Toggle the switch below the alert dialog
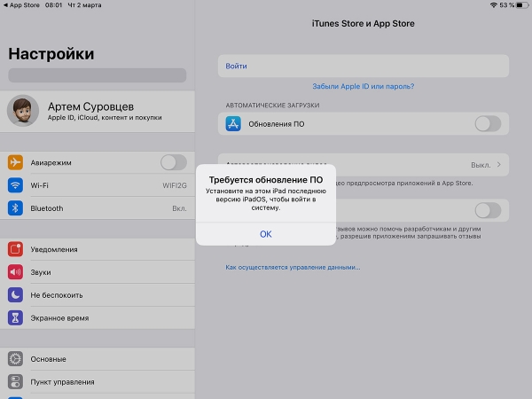This screenshot has height=399, width=532. [x=487, y=210]
